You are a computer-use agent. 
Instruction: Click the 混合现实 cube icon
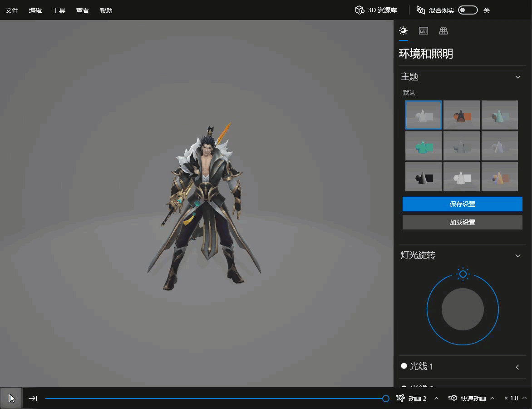click(421, 10)
